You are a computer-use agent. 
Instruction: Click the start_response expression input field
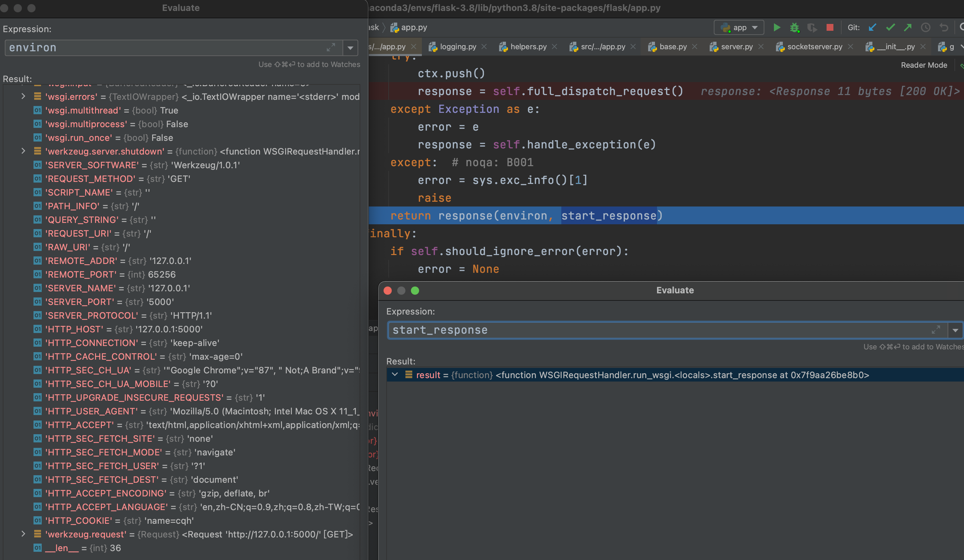(x=650, y=330)
